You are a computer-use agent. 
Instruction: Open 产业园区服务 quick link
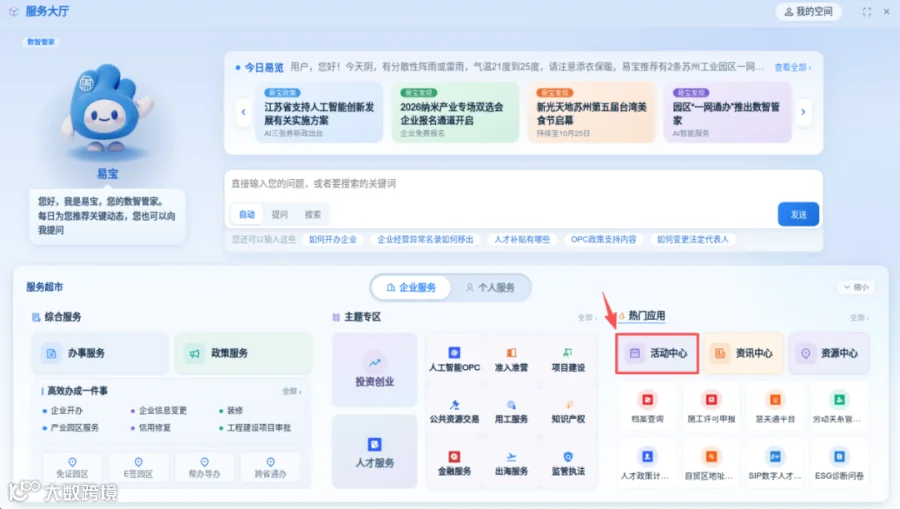click(x=75, y=428)
